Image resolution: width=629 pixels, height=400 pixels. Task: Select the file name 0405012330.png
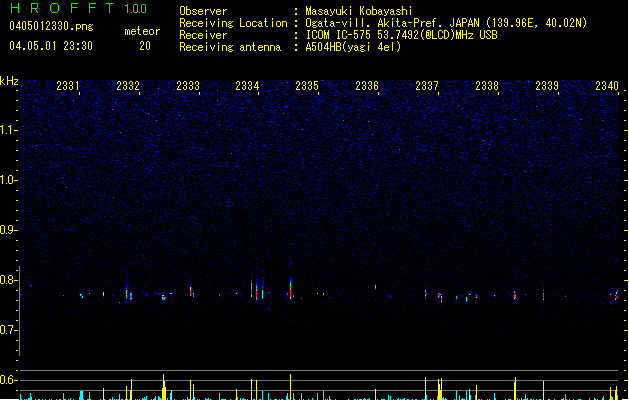51,26
